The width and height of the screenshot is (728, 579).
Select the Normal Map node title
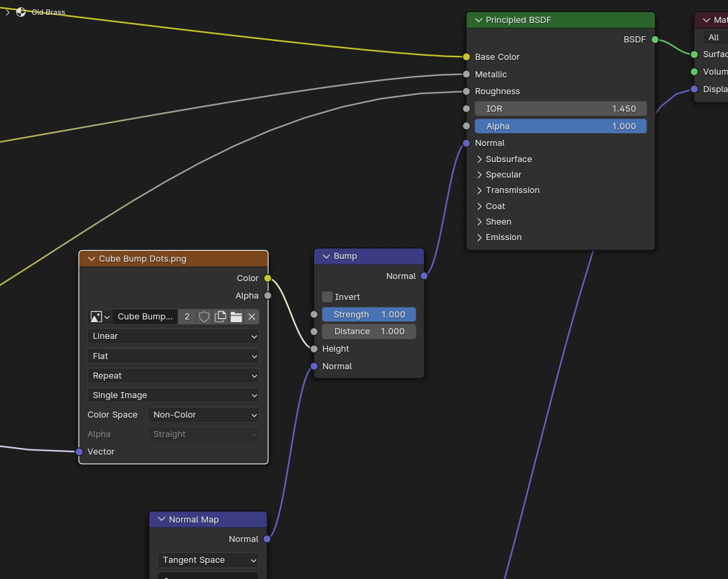pyautogui.click(x=194, y=520)
